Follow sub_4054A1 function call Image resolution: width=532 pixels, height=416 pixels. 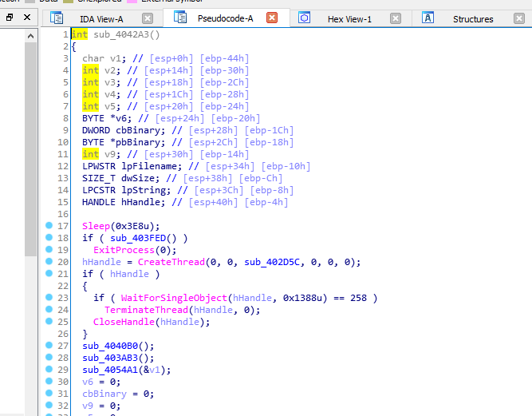point(110,370)
